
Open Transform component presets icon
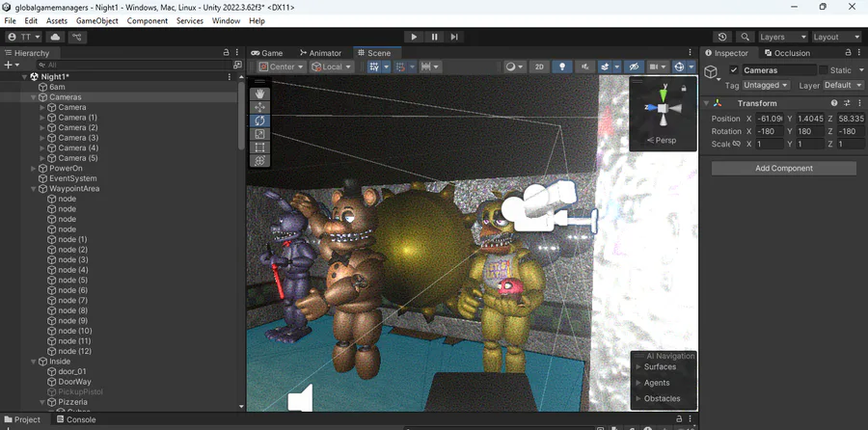(x=847, y=103)
